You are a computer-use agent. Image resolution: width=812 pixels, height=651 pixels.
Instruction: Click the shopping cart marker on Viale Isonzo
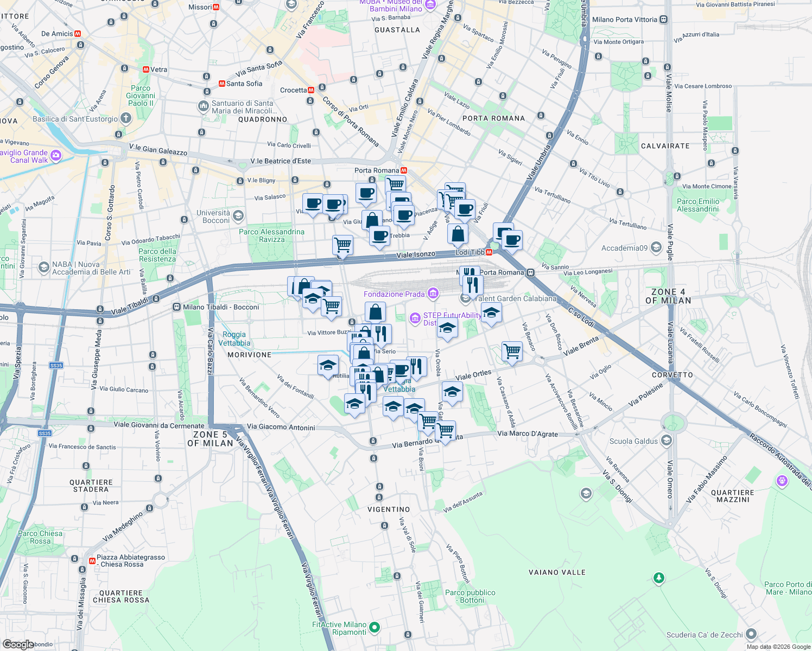coord(342,245)
